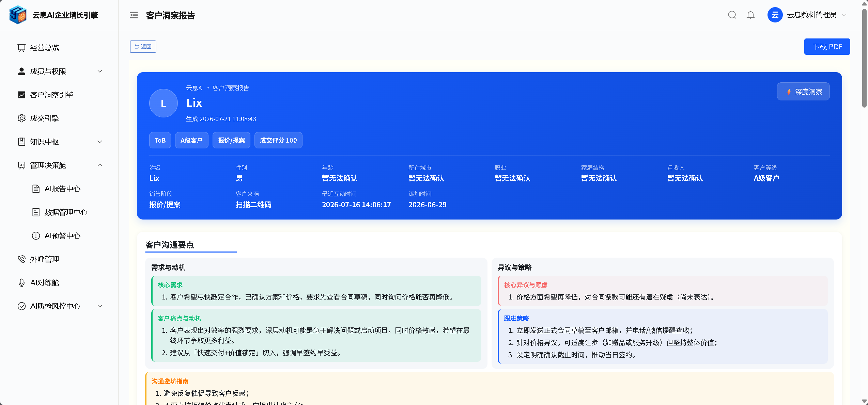Click 立即发送正式合同草稿 strategy line

pos(605,330)
